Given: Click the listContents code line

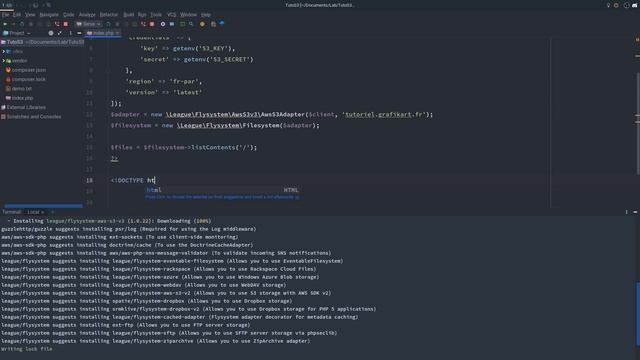Looking at the screenshot, I should pyautogui.click(x=184, y=147).
